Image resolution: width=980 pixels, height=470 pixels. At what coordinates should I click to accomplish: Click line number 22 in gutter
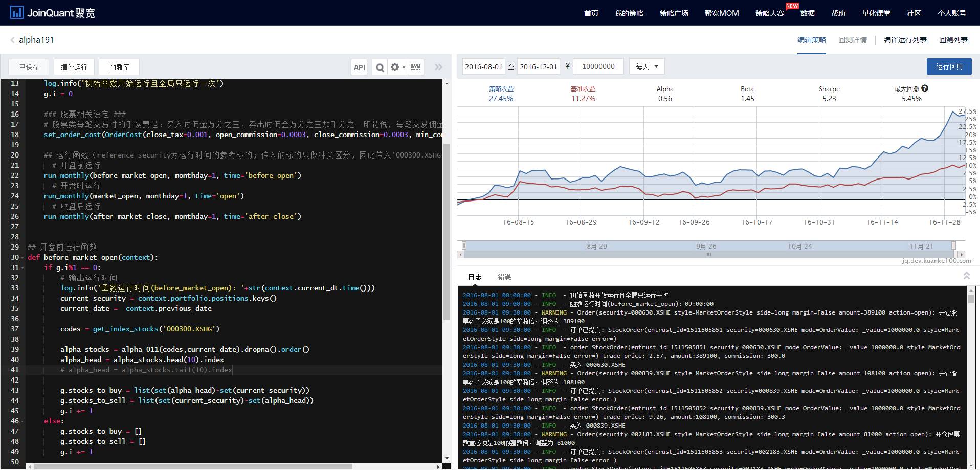click(x=15, y=175)
